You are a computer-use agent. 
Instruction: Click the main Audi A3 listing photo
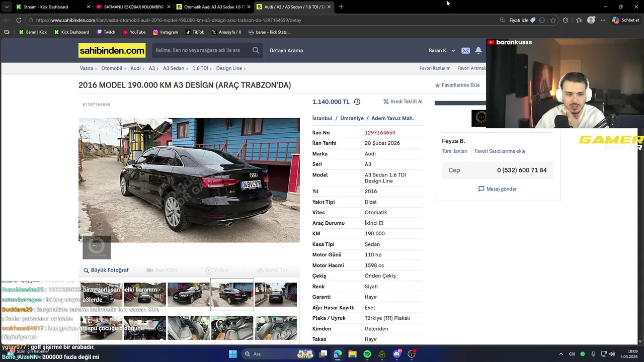coord(189,180)
